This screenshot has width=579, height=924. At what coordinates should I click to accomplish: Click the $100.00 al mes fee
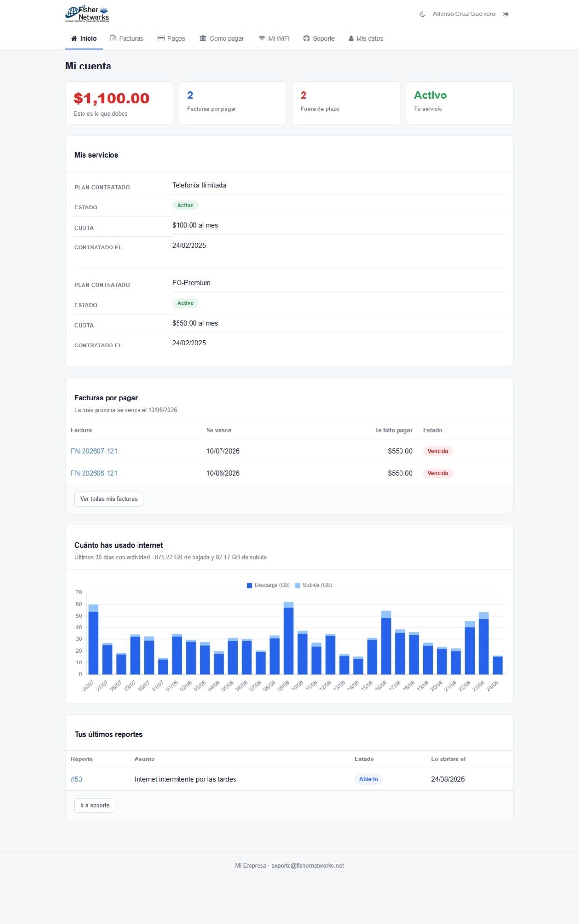coord(195,225)
